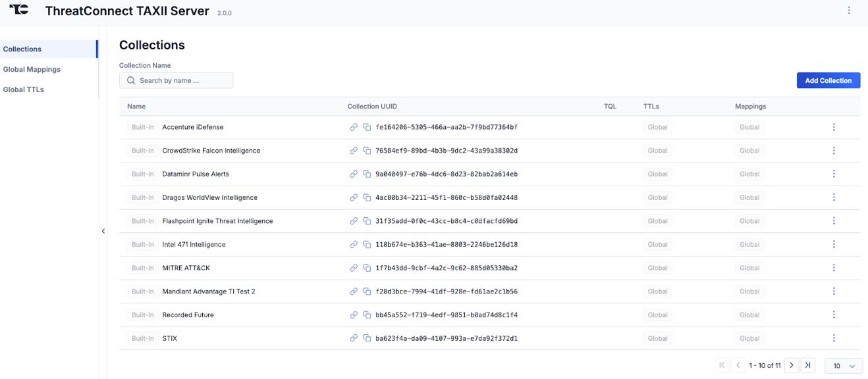Click the Collection Name search field
The width and height of the screenshot is (868, 379).
click(x=176, y=80)
